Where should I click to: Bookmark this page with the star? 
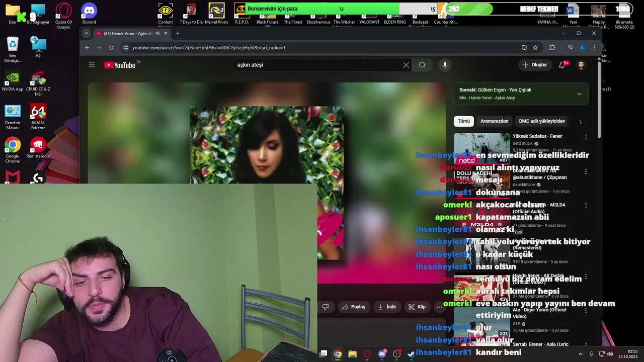pos(535,47)
